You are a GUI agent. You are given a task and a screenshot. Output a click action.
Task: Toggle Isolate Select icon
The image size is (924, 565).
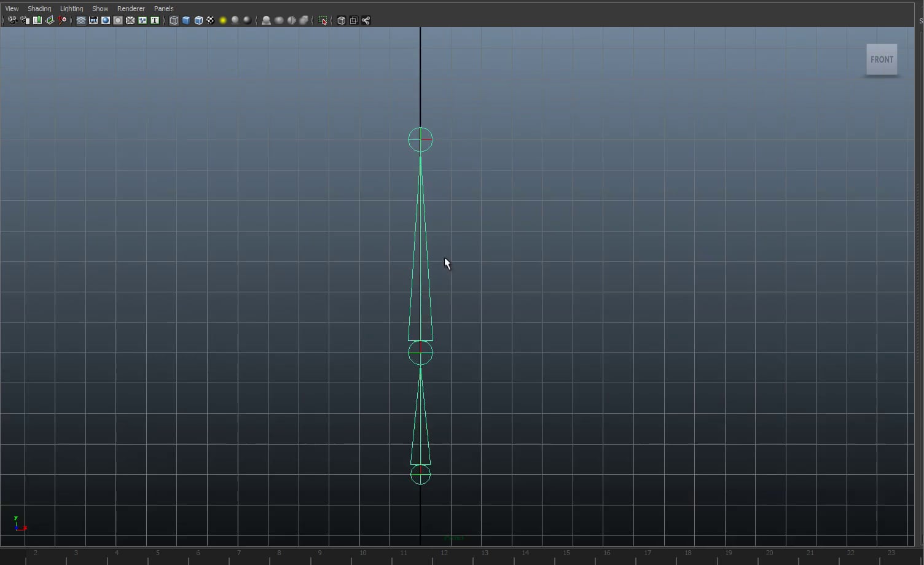323,20
